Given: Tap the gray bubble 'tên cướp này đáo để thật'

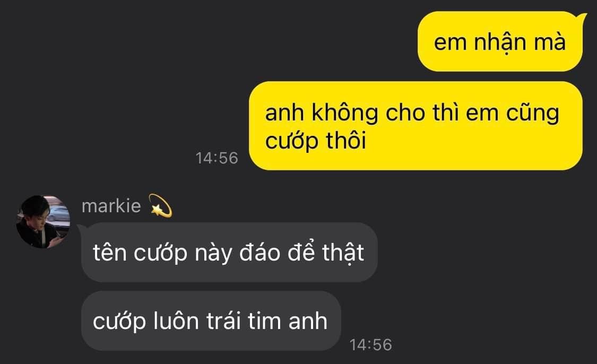Looking at the screenshot, I should click(229, 252).
